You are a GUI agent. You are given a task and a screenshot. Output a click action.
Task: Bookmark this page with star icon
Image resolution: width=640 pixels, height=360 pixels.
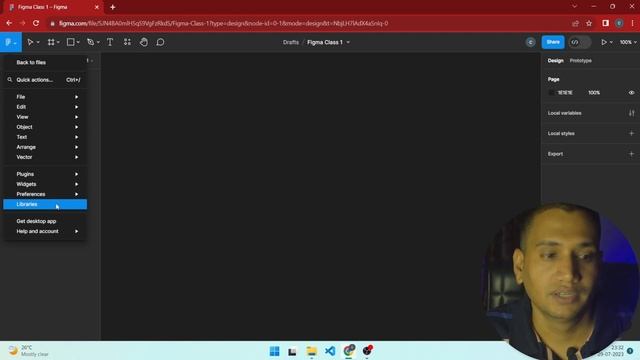[x=589, y=23]
